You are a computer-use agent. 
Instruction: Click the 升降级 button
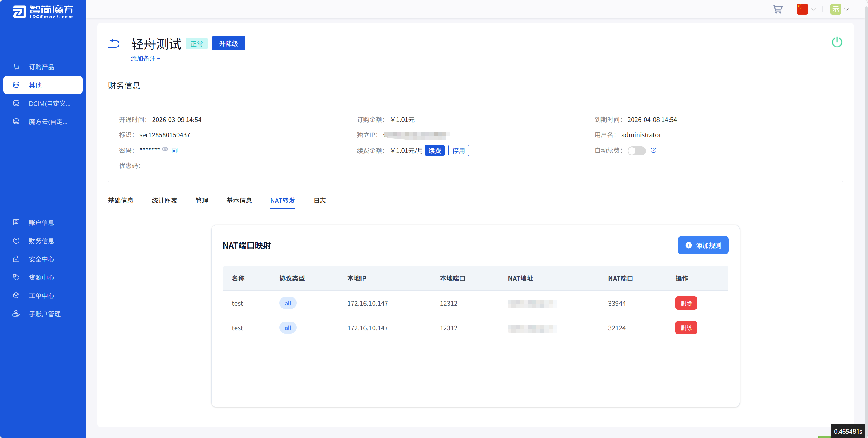tap(229, 43)
